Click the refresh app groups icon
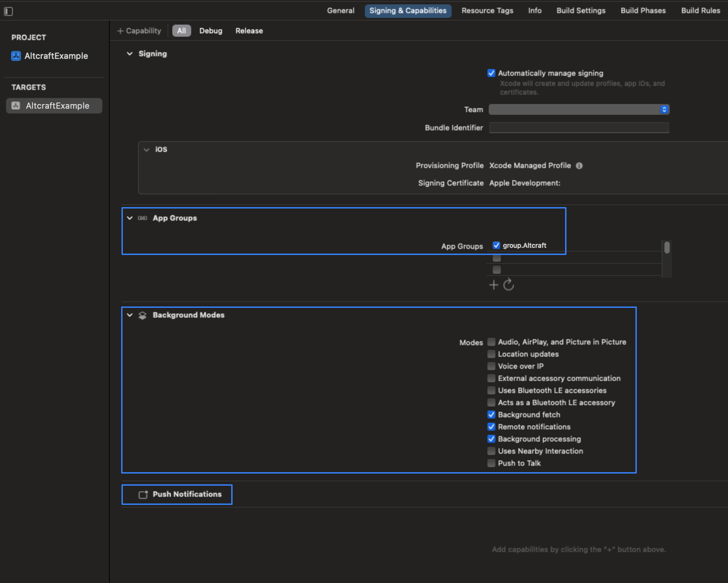Image resolution: width=728 pixels, height=583 pixels. (509, 285)
